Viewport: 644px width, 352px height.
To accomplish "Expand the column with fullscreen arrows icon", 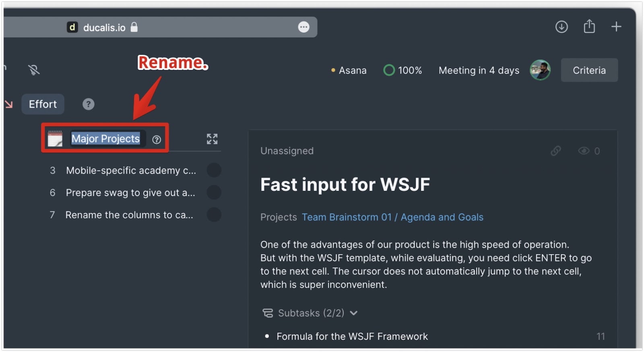I will point(212,139).
